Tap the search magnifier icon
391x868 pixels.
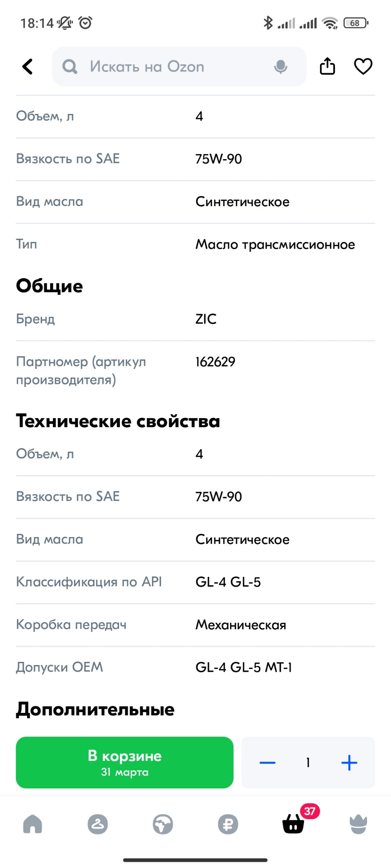pos(70,67)
